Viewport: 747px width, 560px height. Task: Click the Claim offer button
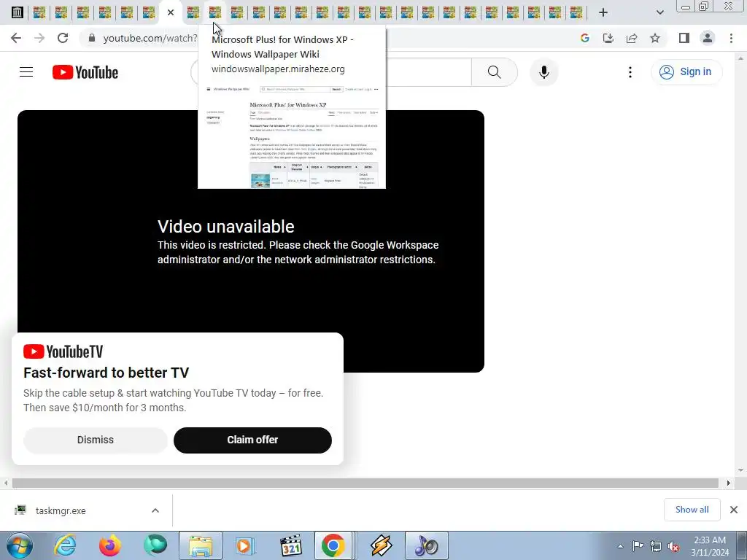click(x=252, y=440)
